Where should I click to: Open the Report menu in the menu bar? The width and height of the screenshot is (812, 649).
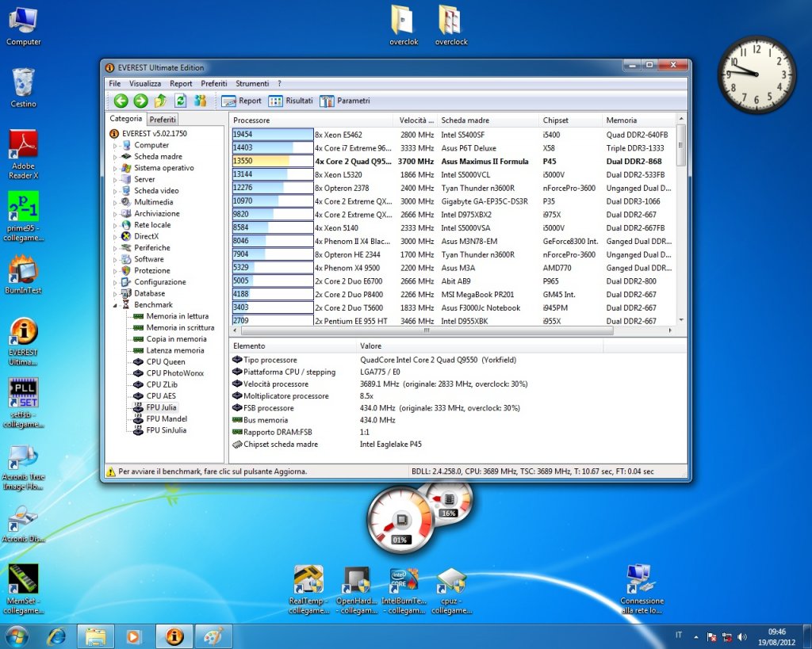tap(181, 83)
